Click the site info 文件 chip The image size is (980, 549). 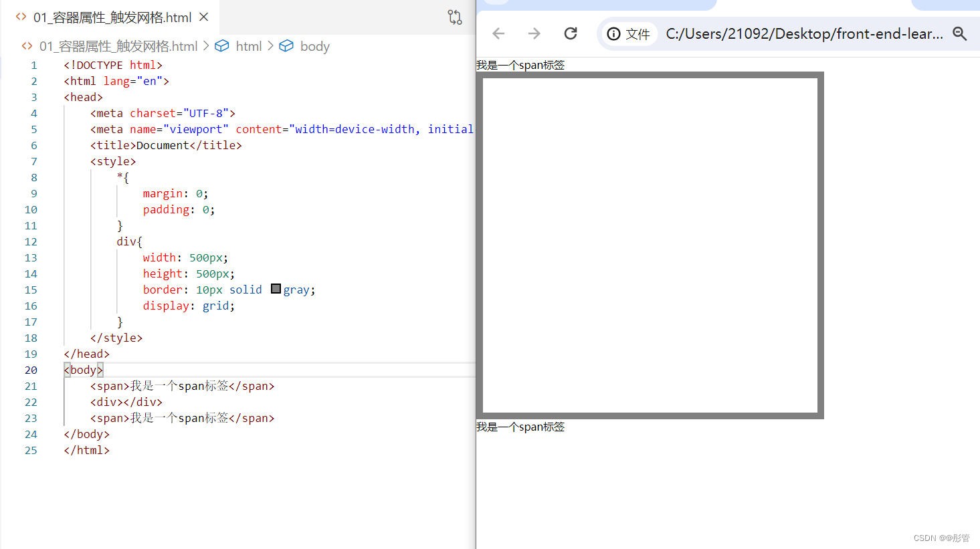pyautogui.click(x=629, y=34)
